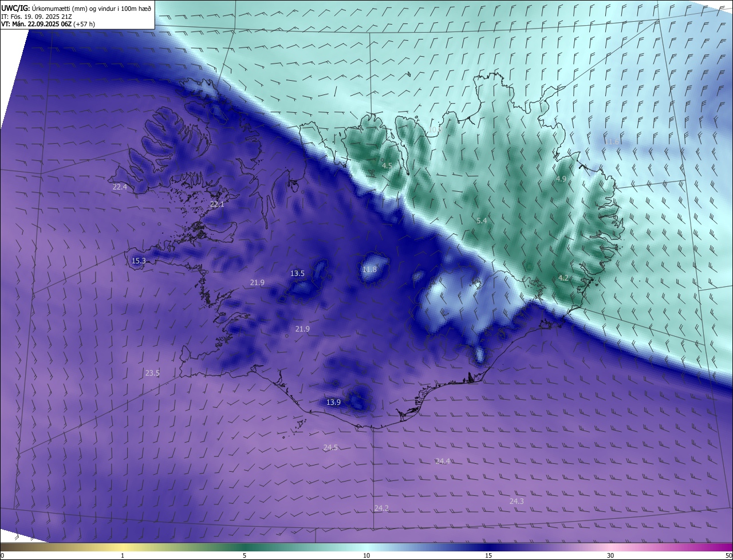Click the 15.3 value label on the map
This screenshot has height=560, width=733.
tap(139, 261)
